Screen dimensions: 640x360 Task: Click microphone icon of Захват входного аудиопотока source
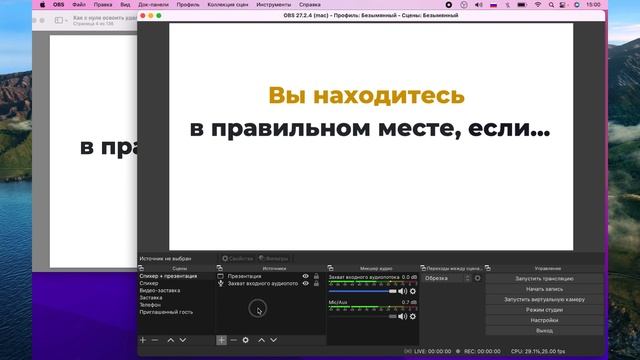pyautogui.click(x=220, y=283)
